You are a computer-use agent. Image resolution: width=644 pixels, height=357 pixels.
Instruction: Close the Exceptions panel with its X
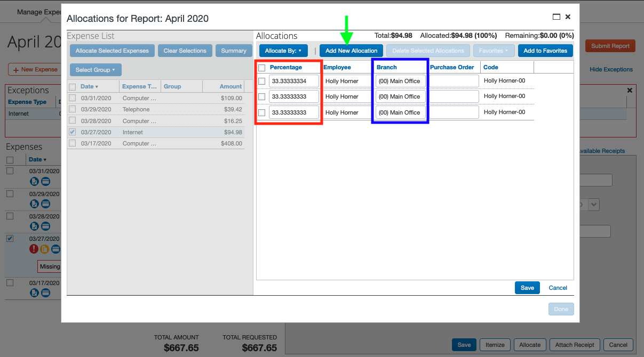(x=630, y=91)
